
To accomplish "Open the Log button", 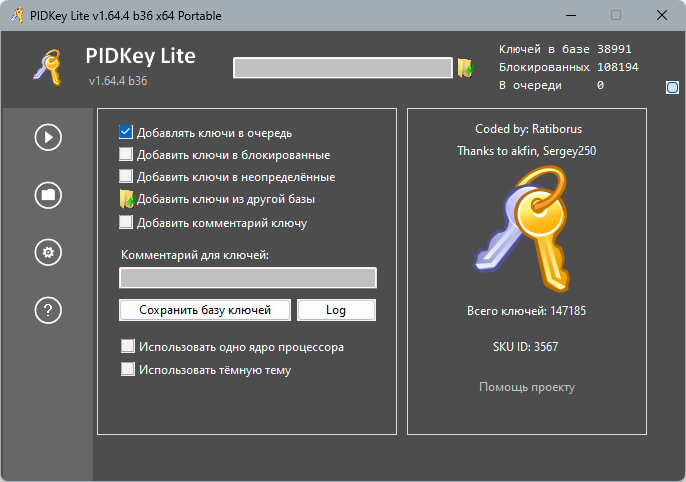I will pyautogui.click(x=336, y=310).
